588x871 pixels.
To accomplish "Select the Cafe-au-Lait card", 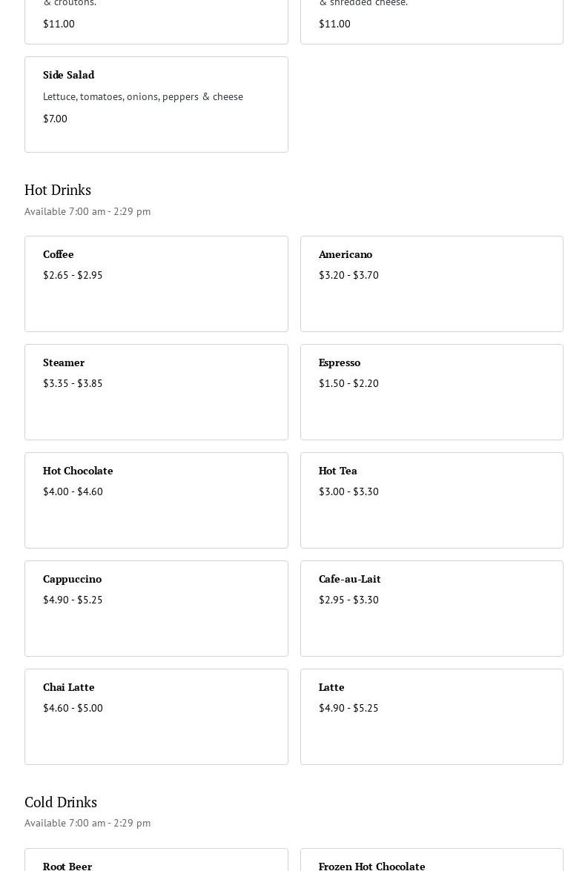I will tap(432, 608).
